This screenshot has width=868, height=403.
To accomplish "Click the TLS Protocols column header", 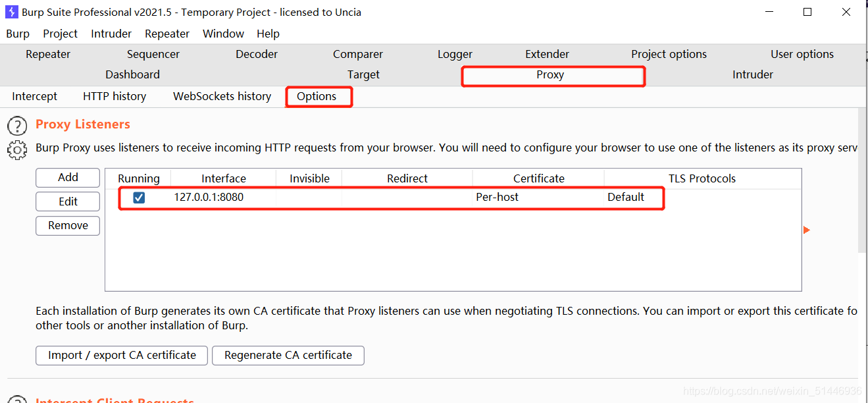I will [702, 178].
